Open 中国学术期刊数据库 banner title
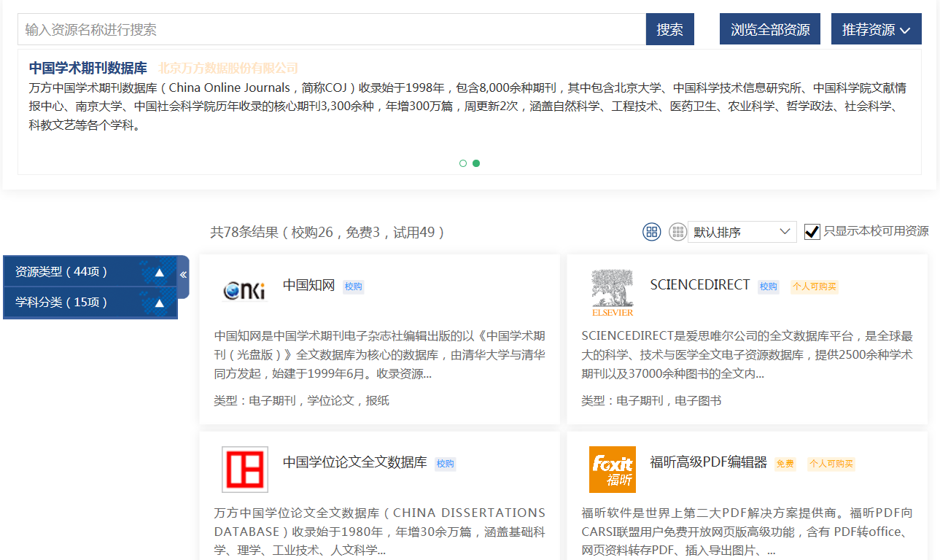Screen dimensions: 940x560 88,68
